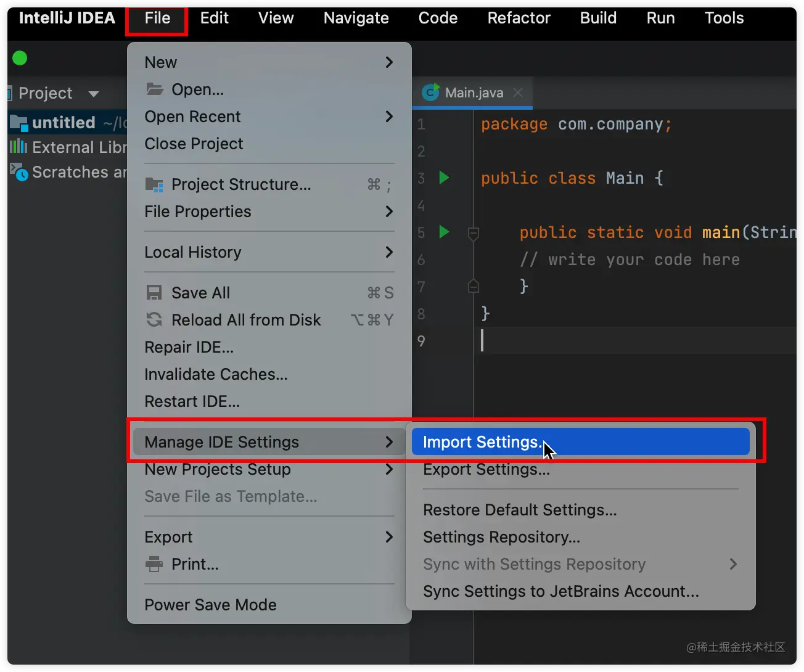This screenshot has height=672, width=804.
Task: Click 'Main' class name on line 3
Action: (625, 178)
